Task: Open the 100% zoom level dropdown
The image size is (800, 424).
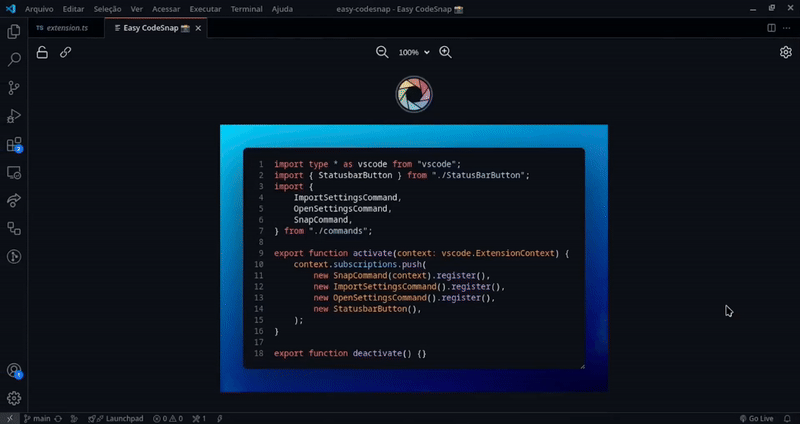Action: 414,53
